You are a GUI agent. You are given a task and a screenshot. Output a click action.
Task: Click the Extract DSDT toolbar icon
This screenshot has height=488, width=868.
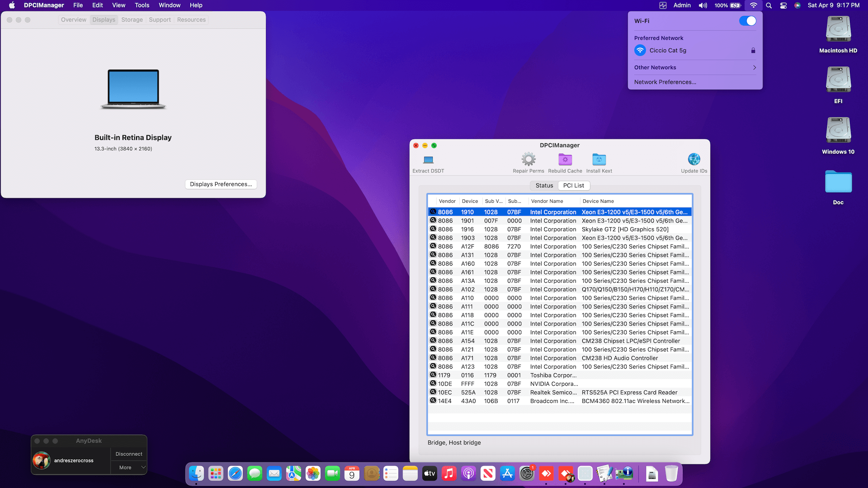(x=428, y=160)
